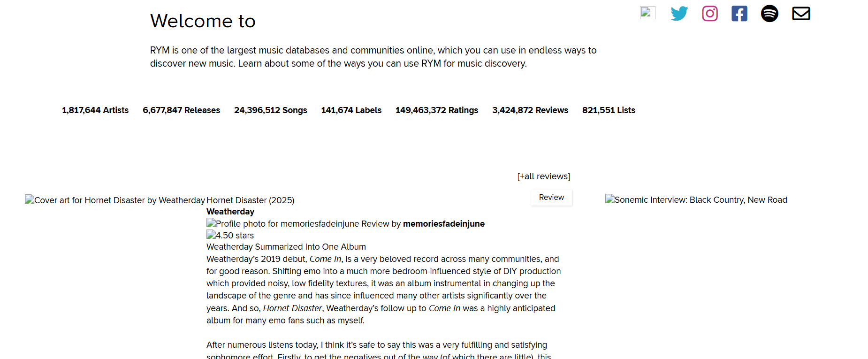Select the 1,817,644 Artists stat
Viewport: 868px width, 359px height.
click(x=95, y=110)
